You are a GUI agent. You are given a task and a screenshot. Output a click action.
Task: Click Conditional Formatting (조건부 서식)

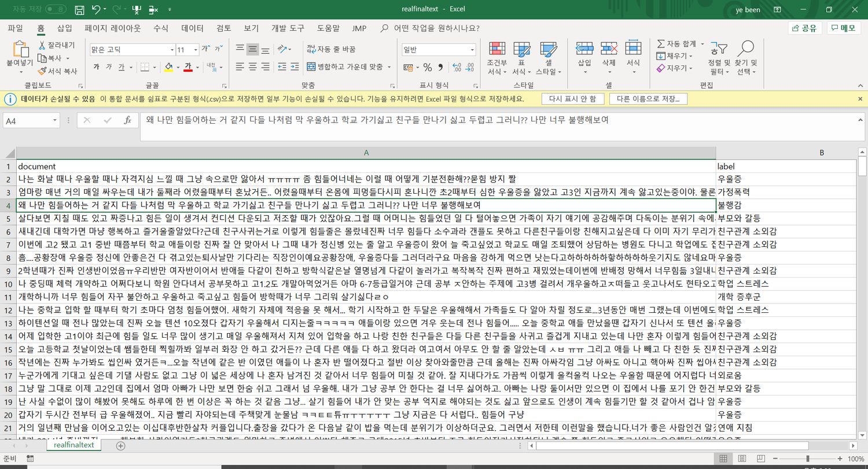(496, 58)
